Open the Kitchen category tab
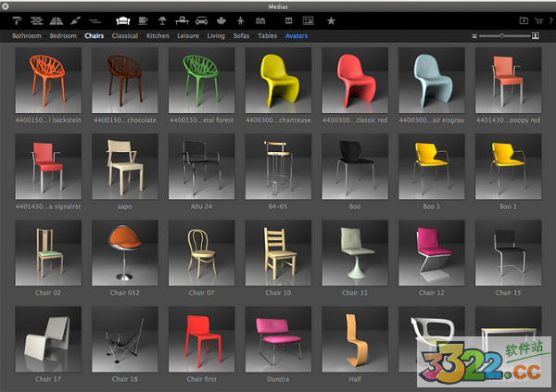The width and height of the screenshot is (556, 392). [158, 36]
